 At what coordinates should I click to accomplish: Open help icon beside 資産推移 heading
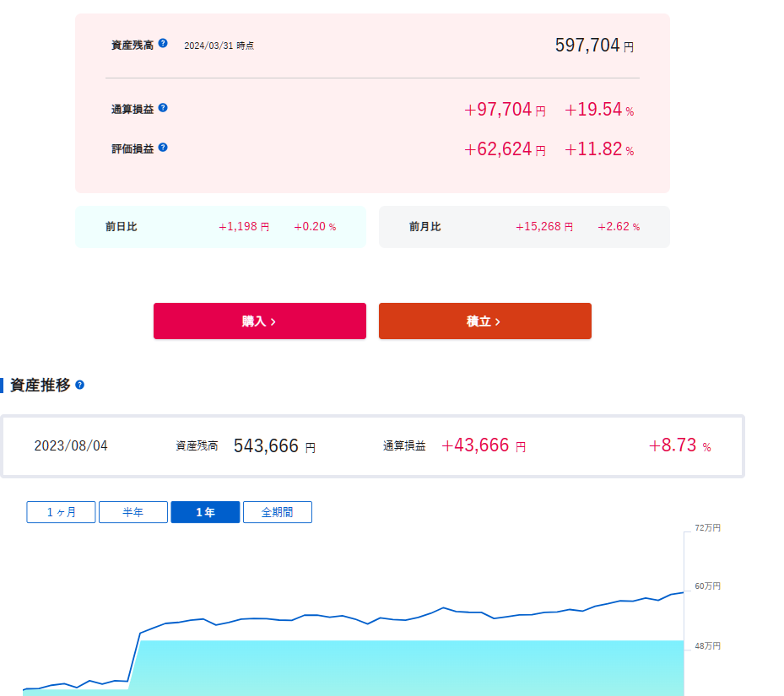pos(79,385)
